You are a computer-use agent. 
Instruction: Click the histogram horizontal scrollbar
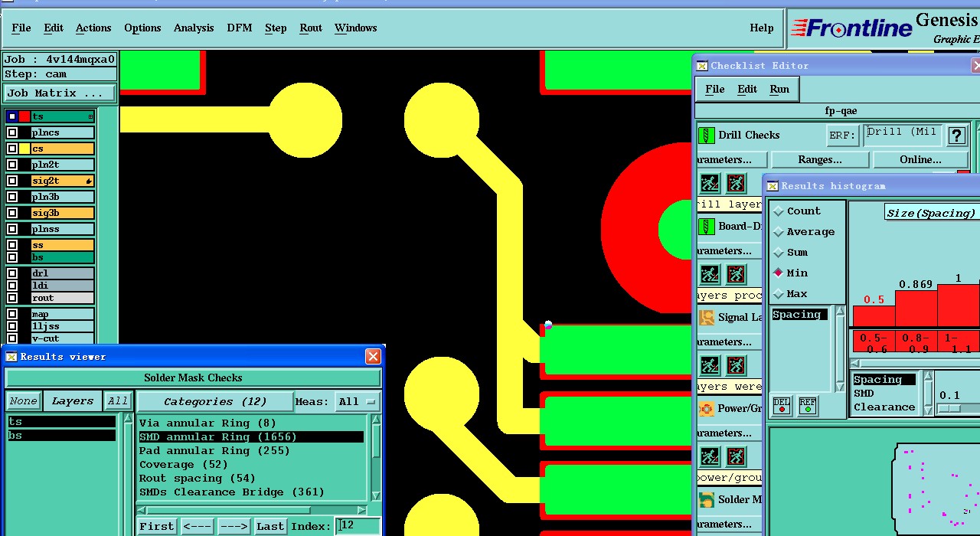pos(916,364)
